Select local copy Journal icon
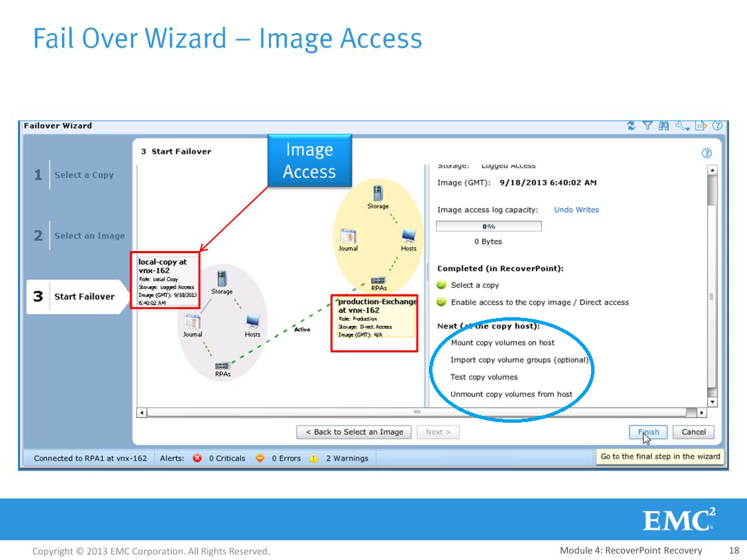The height and width of the screenshot is (560, 747). [x=192, y=322]
